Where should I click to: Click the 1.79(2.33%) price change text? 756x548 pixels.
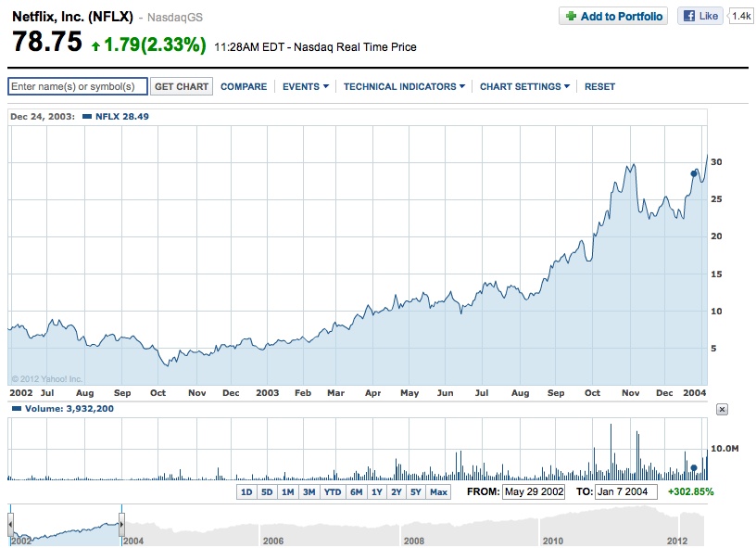pyautogui.click(x=155, y=45)
